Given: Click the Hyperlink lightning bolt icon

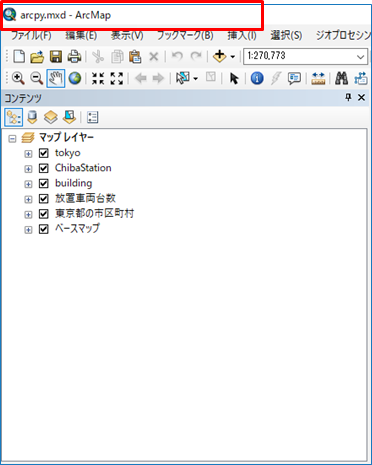Looking at the screenshot, I should click(275, 78).
